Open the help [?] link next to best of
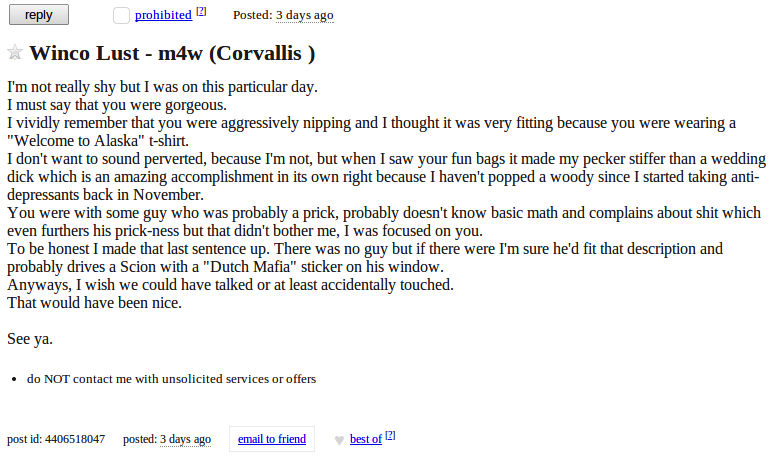The height and width of the screenshot is (459, 771). [390, 435]
